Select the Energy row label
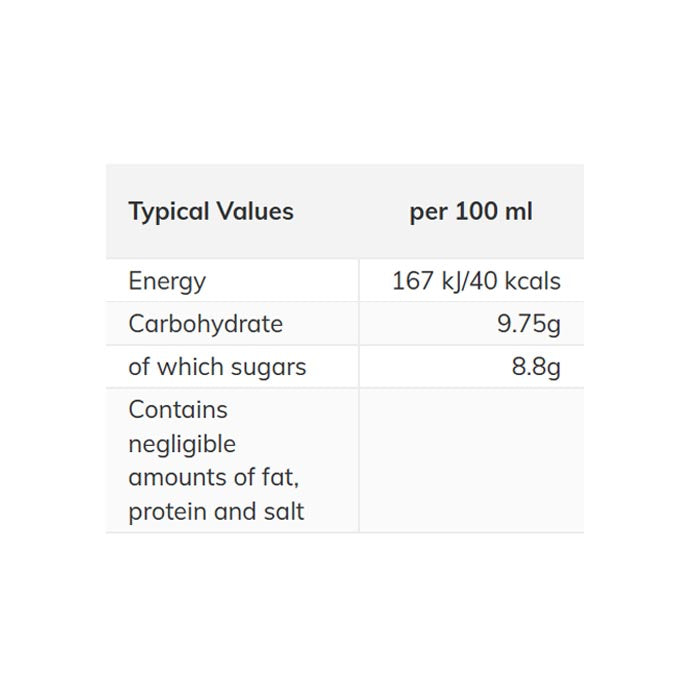The width and height of the screenshot is (700, 700). click(x=167, y=281)
